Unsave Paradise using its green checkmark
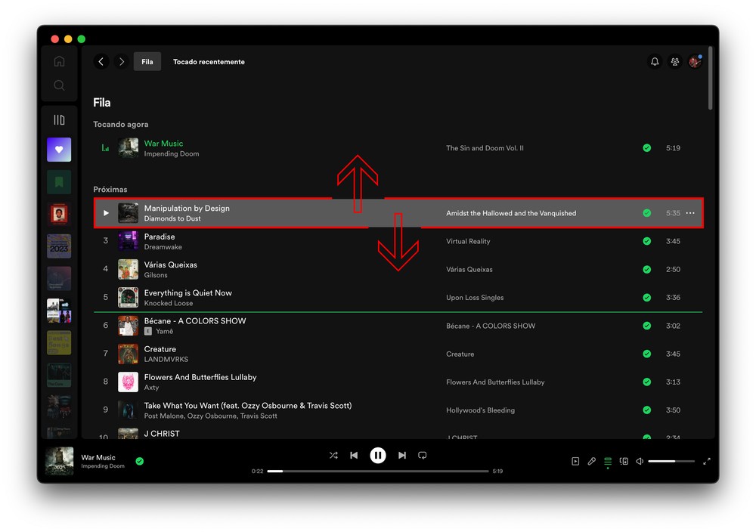The width and height of the screenshot is (756, 532). click(646, 241)
